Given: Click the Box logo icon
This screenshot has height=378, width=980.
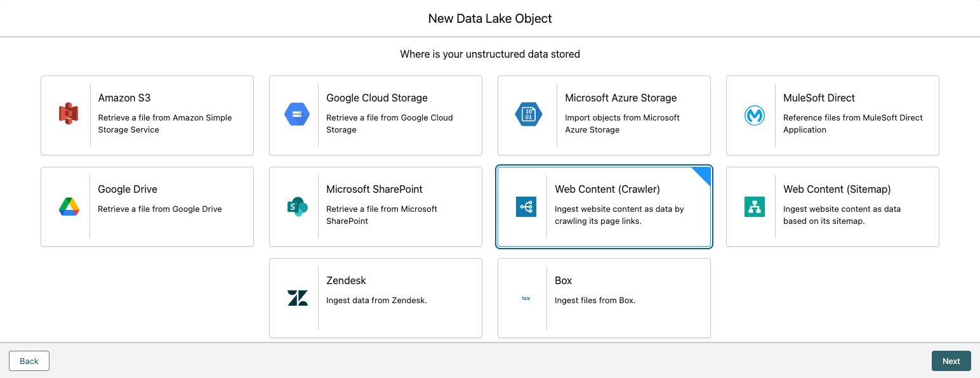Looking at the screenshot, I should coord(526,297).
